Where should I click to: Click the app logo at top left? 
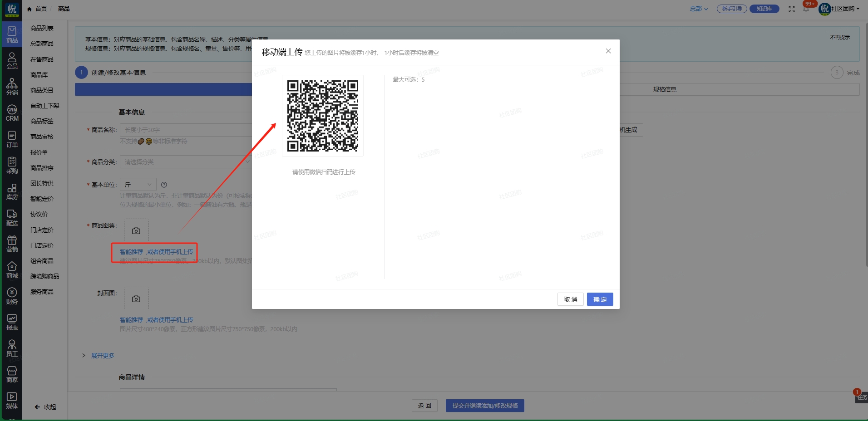(x=12, y=9)
